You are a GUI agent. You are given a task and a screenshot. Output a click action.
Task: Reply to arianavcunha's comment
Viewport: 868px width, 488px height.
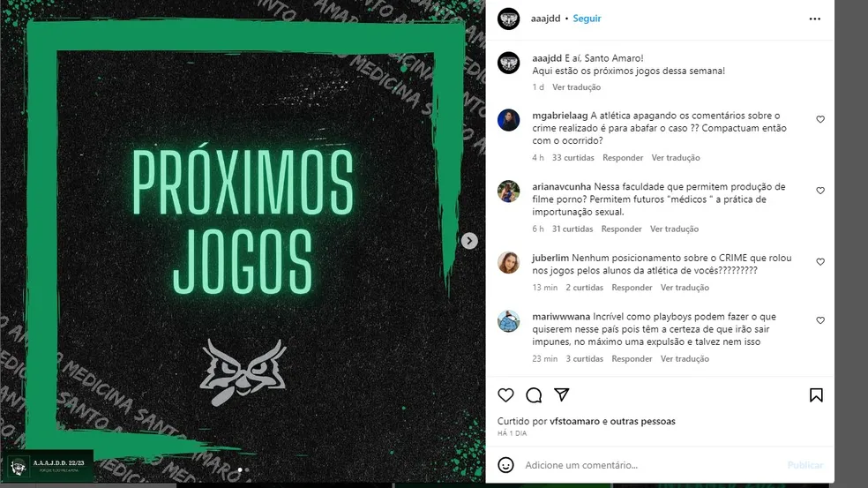tap(621, 229)
